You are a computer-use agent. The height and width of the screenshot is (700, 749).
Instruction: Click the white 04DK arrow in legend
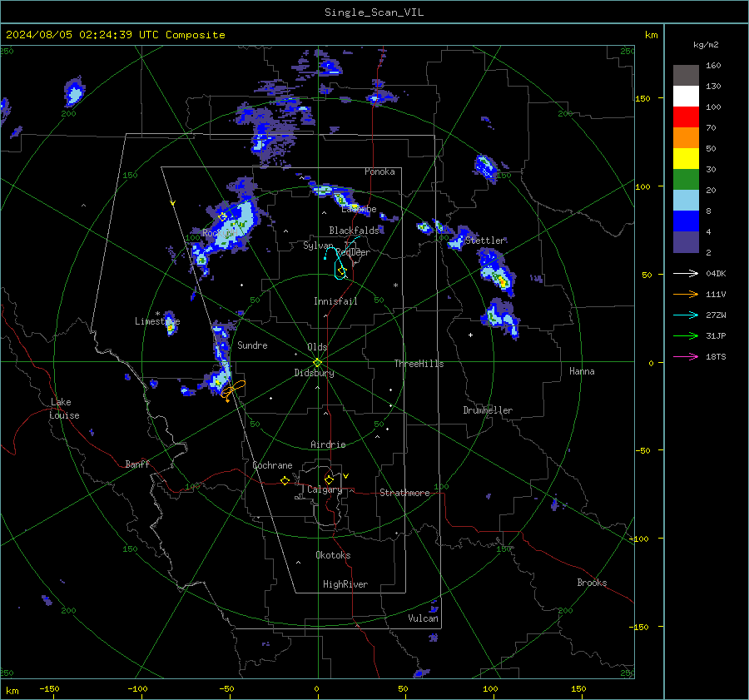(x=686, y=273)
